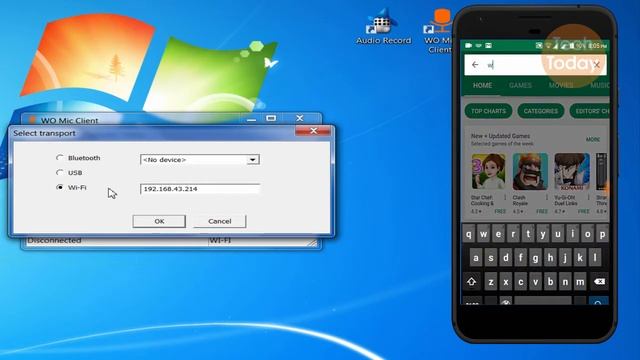Switch to GAMES tab on phone
The height and width of the screenshot is (360, 640).
[520, 85]
